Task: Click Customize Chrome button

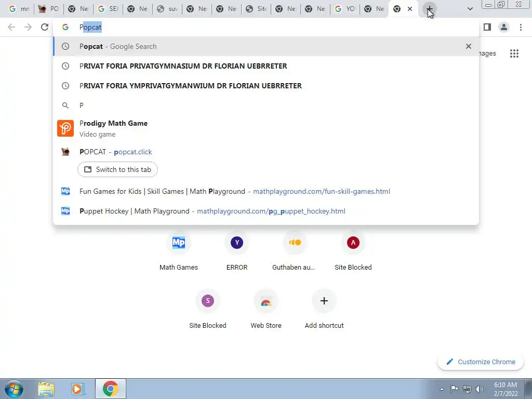Action: click(481, 362)
